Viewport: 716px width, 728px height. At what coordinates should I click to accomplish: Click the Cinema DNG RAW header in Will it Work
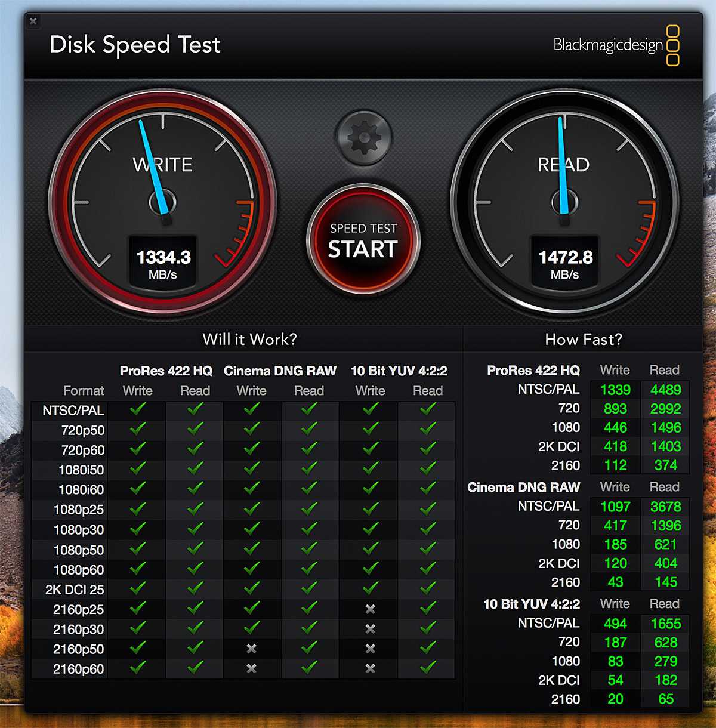click(280, 371)
